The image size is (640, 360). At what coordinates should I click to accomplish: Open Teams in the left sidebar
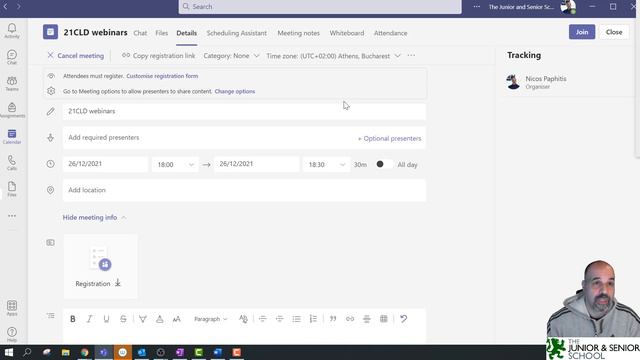[x=12, y=84]
